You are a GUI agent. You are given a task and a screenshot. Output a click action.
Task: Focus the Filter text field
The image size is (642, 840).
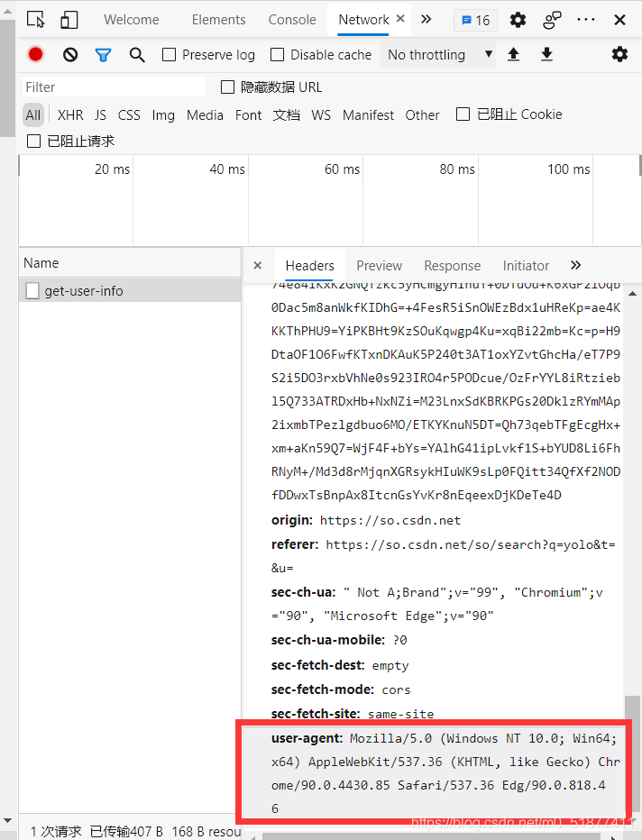coord(114,87)
